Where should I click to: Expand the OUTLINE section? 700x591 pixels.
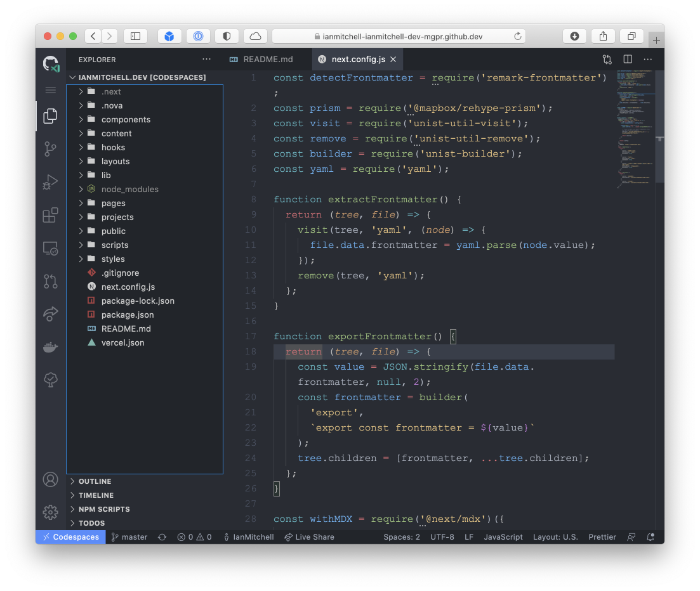95,481
